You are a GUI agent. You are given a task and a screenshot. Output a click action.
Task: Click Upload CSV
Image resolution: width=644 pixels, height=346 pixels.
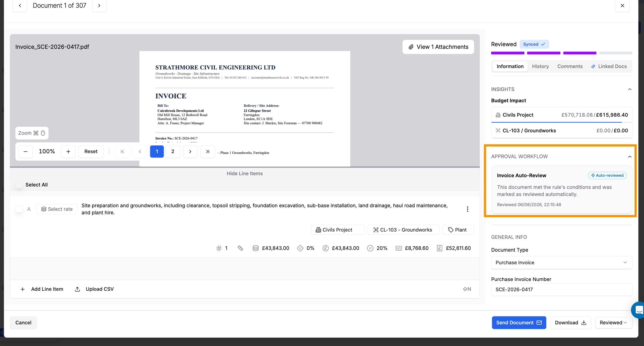[x=95, y=289]
